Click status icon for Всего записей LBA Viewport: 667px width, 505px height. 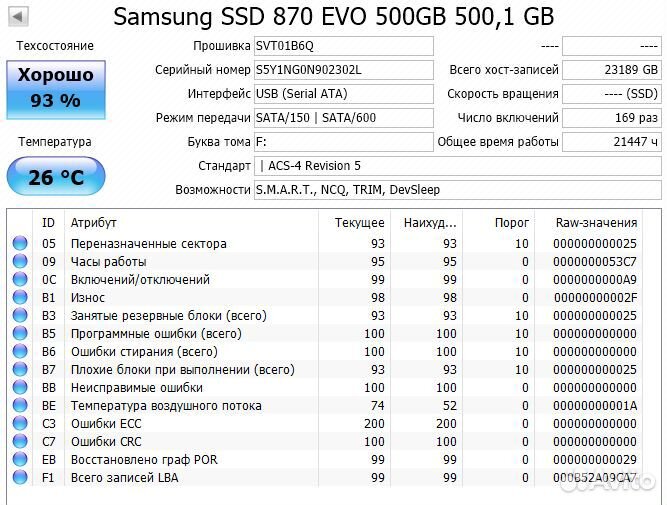[x=20, y=477]
